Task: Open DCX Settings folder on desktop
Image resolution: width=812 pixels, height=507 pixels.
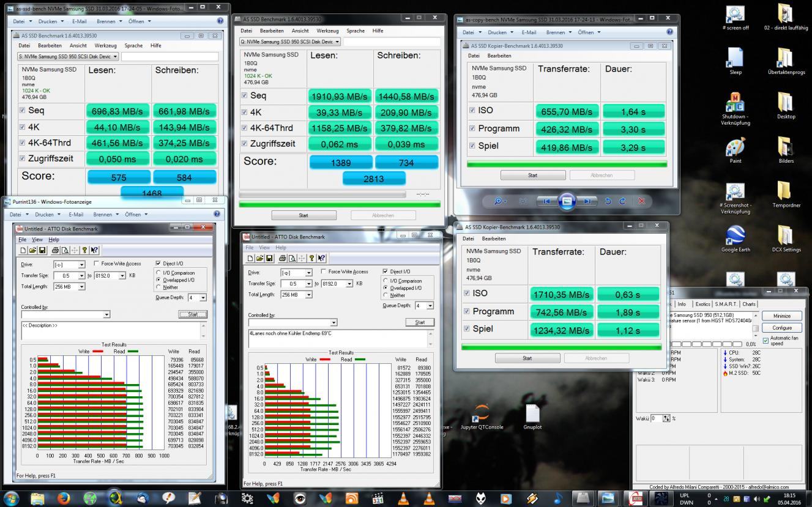Action: tap(786, 239)
